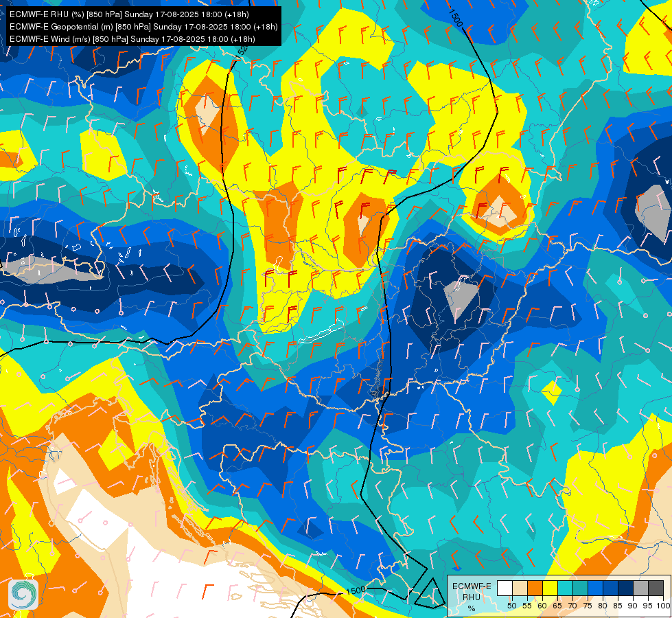
Task: Pick the beige 50–55% legend swatch
Action: click(520, 588)
